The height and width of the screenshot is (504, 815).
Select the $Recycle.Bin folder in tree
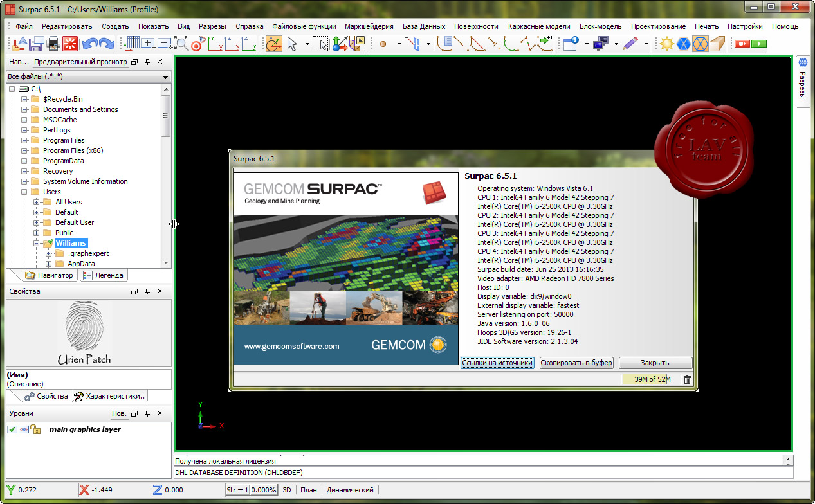point(63,99)
